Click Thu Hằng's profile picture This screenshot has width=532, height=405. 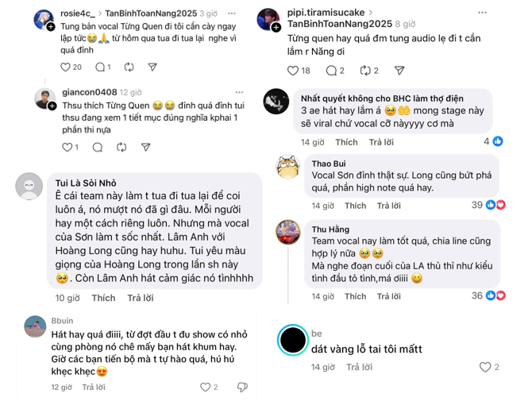tap(287, 231)
